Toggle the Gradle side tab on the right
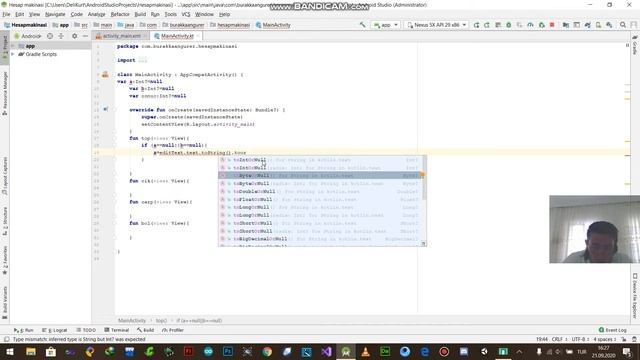Viewport: 640px width, 360px height. pyautogui.click(x=635, y=45)
